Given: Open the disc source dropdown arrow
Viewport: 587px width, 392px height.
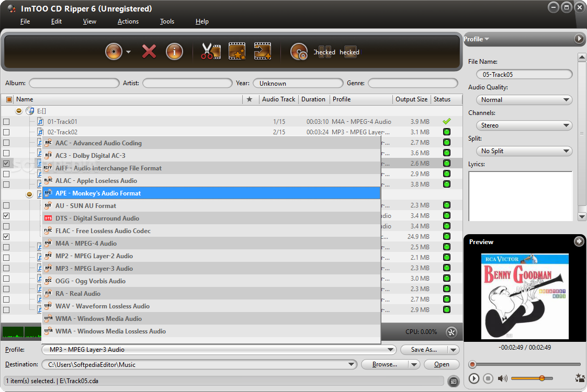Looking at the screenshot, I should point(128,52).
